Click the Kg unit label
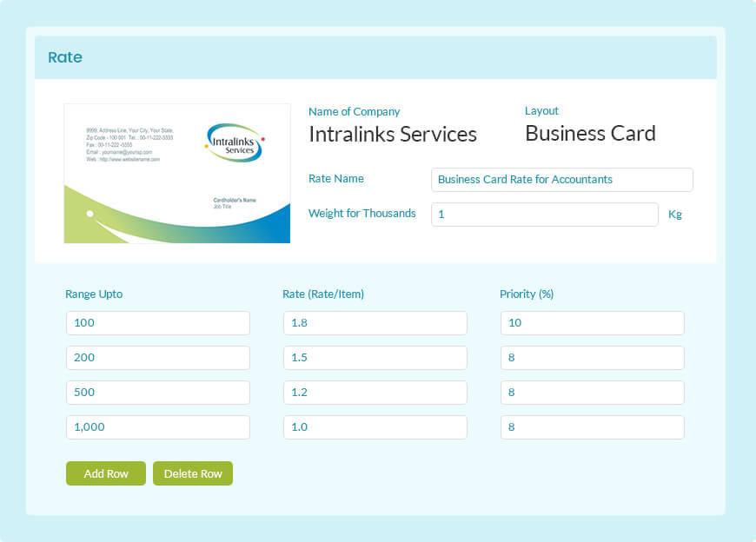Screen dimensions: 756x542 [675, 215]
